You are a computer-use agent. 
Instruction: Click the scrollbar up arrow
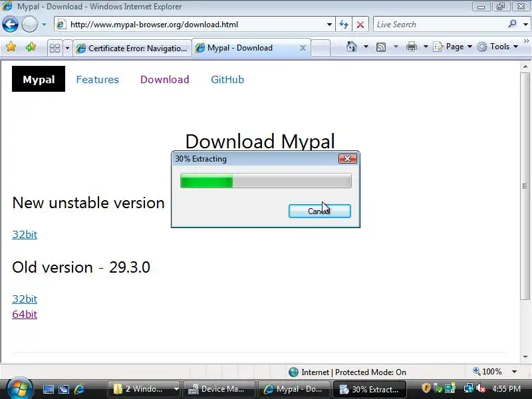coord(525,66)
